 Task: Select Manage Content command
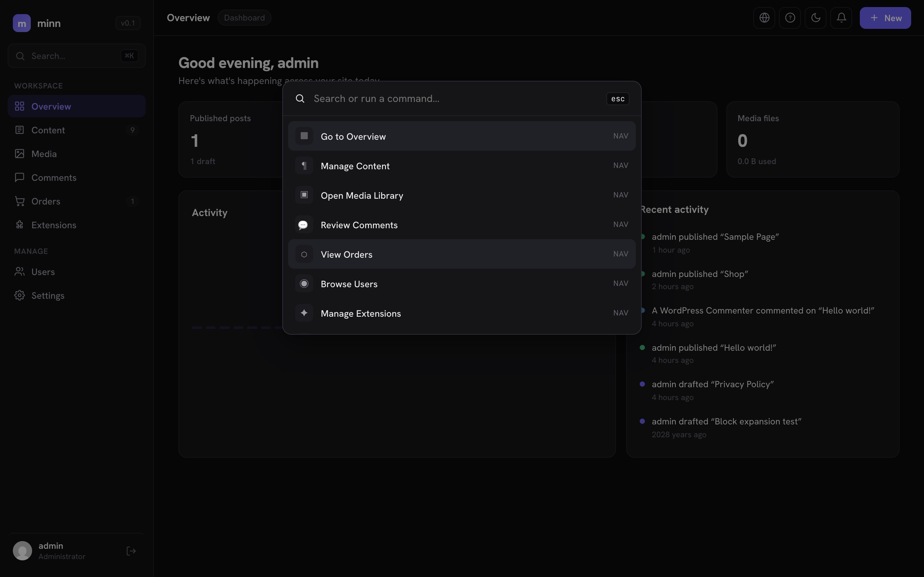coord(462,166)
